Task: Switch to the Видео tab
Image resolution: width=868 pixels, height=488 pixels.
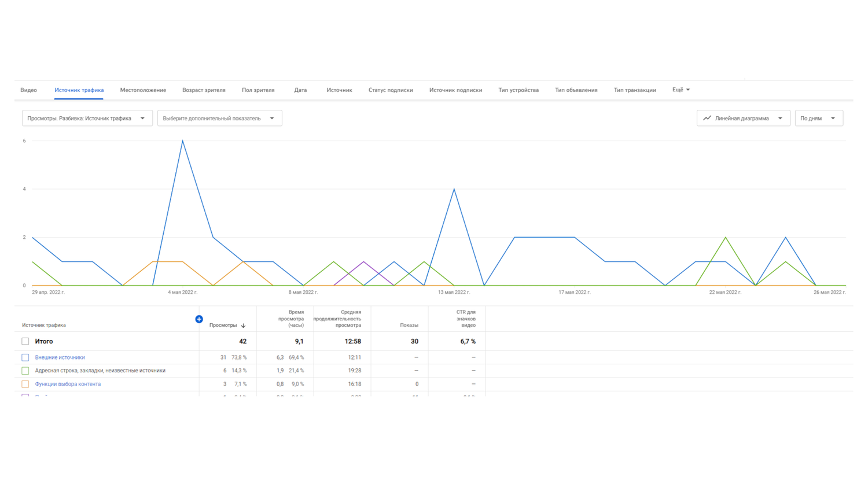Action: pyautogui.click(x=28, y=90)
